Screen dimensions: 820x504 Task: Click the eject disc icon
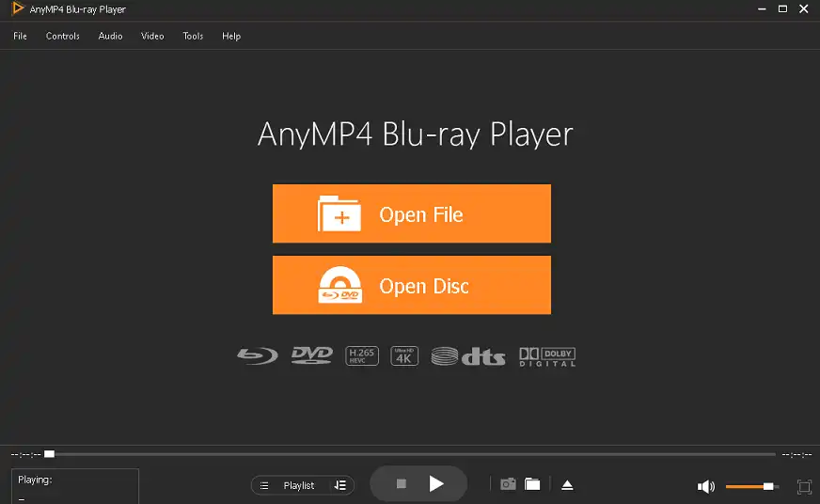pos(567,485)
